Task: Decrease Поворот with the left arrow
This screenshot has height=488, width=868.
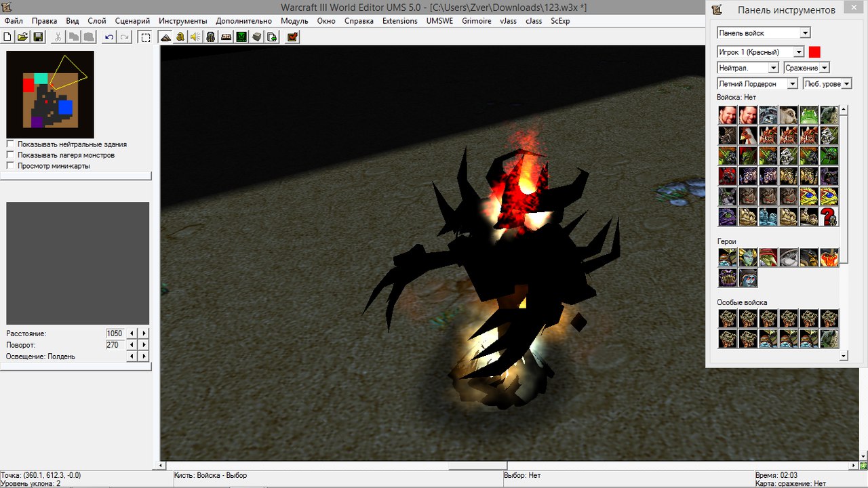Action: click(132, 345)
